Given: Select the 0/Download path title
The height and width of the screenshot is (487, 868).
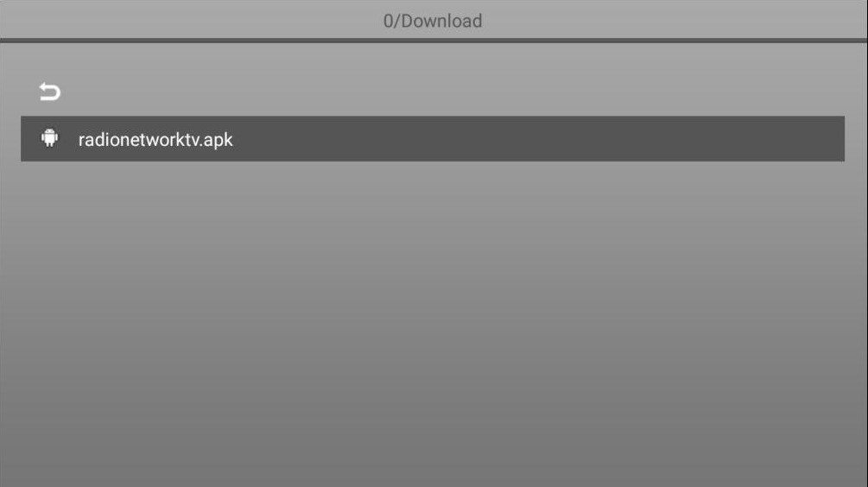Looking at the screenshot, I should [x=433, y=21].
